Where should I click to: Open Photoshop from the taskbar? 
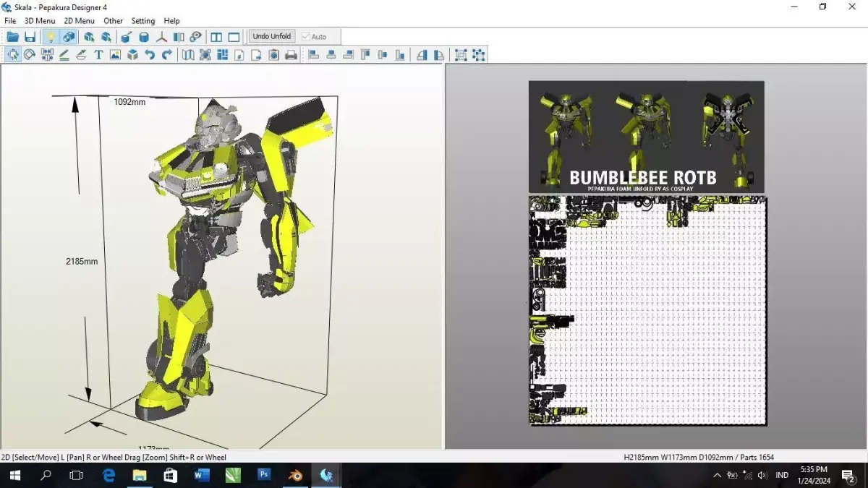pyautogui.click(x=264, y=475)
